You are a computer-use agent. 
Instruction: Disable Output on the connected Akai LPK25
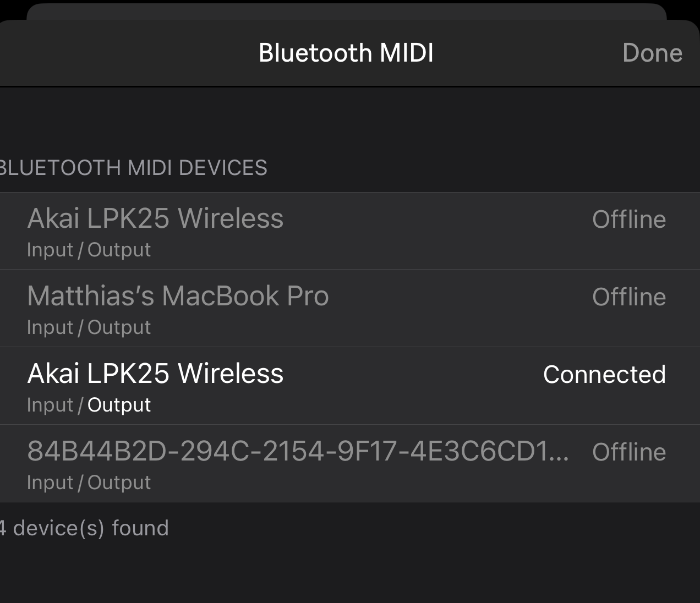pos(118,404)
